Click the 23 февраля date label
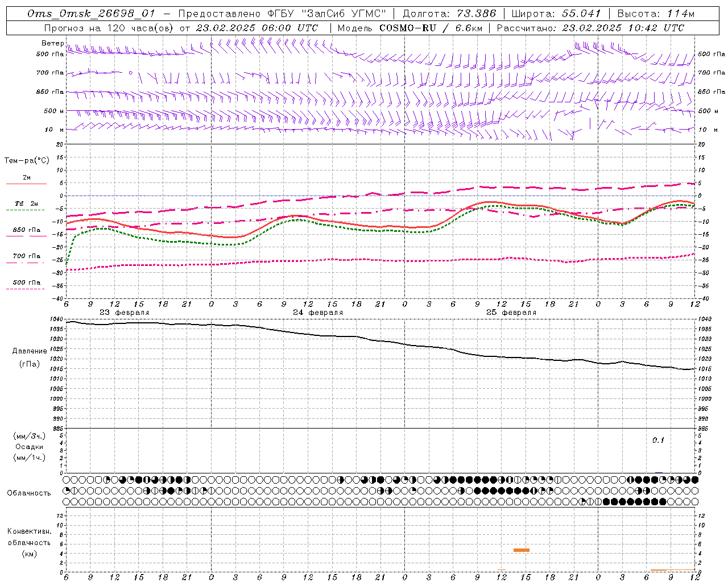This screenshot has height=582, width=728. [x=125, y=313]
